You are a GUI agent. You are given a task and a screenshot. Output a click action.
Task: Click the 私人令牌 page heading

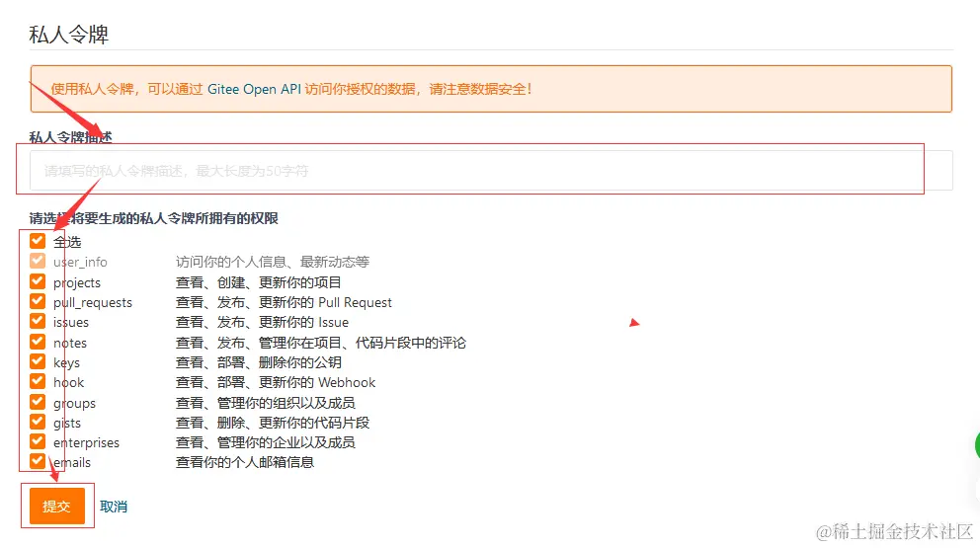(69, 34)
